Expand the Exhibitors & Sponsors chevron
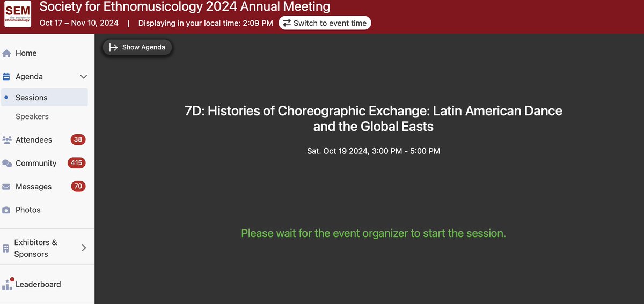The height and width of the screenshot is (304, 644). (84, 248)
